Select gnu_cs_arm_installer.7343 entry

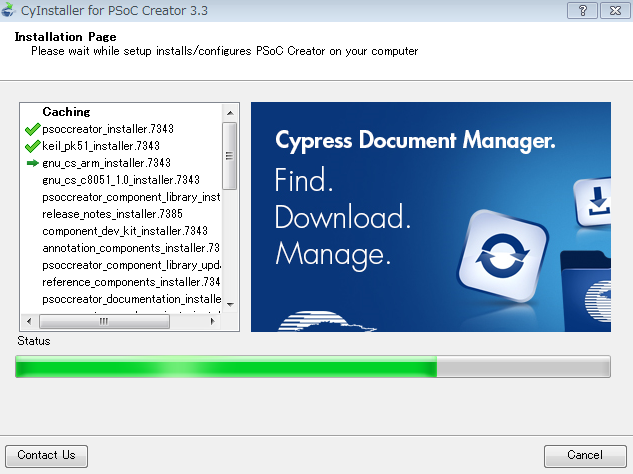coord(107,163)
